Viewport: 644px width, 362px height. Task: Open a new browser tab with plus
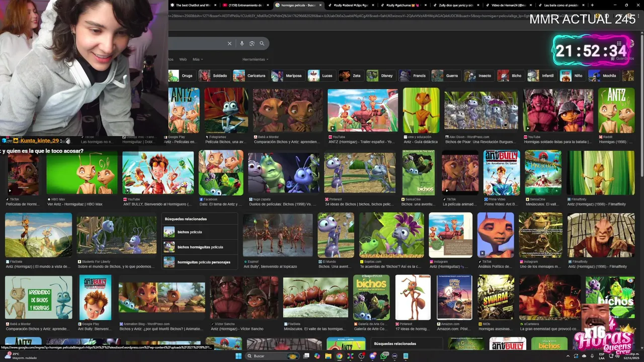pyautogui.click(x=592, y=5)
